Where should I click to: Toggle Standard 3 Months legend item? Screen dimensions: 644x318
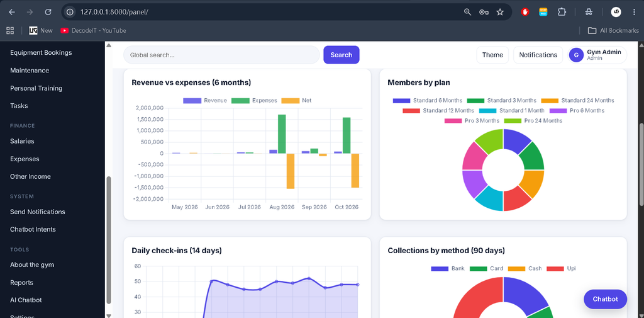pos(501,100)
